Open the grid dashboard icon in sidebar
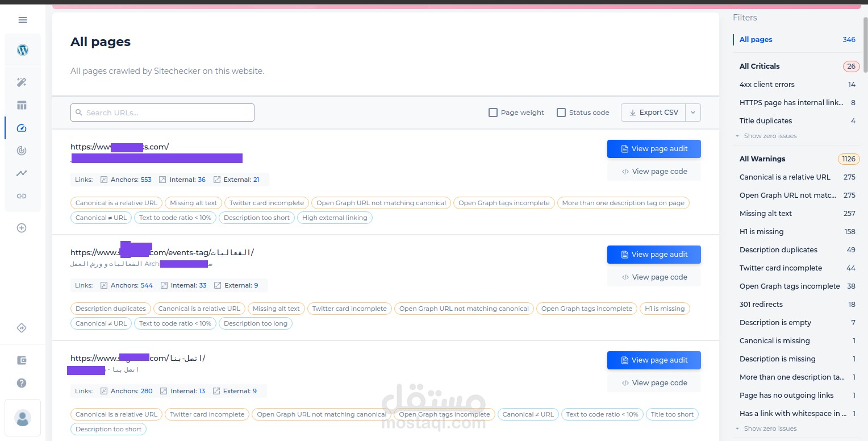The width and height of the screenshot is (868, 441). [x=22, y=105]
